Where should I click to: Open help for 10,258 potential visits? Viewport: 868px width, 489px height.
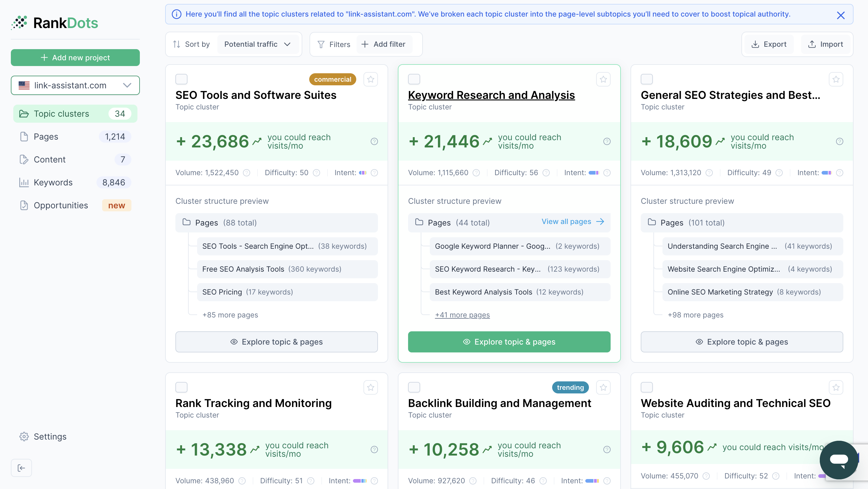click(607, 450)
